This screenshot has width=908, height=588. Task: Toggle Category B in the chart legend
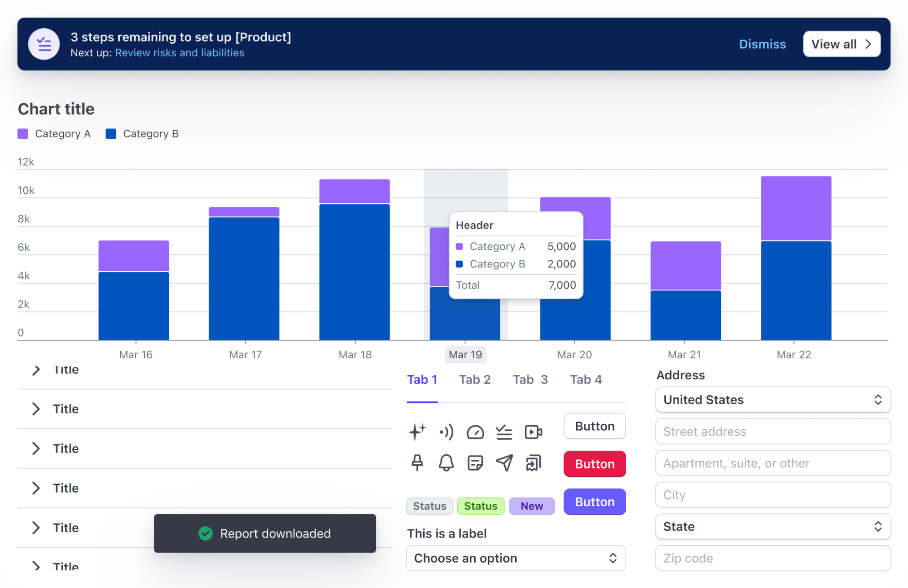142,133
